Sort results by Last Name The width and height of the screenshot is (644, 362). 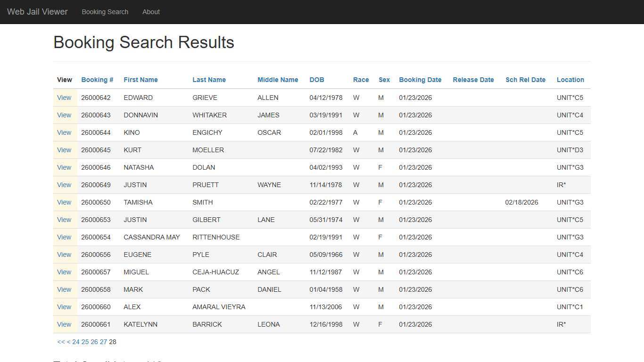click(209, 80)
